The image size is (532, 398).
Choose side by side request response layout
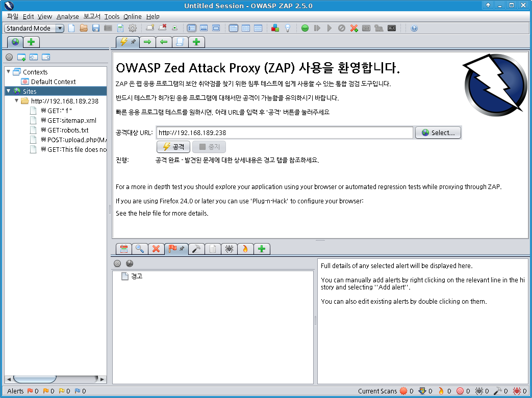point(246,28)
